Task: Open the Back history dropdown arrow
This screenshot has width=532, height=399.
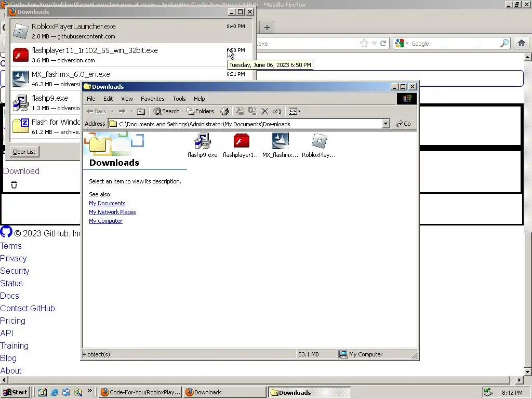Action: [x=113, y=111]
